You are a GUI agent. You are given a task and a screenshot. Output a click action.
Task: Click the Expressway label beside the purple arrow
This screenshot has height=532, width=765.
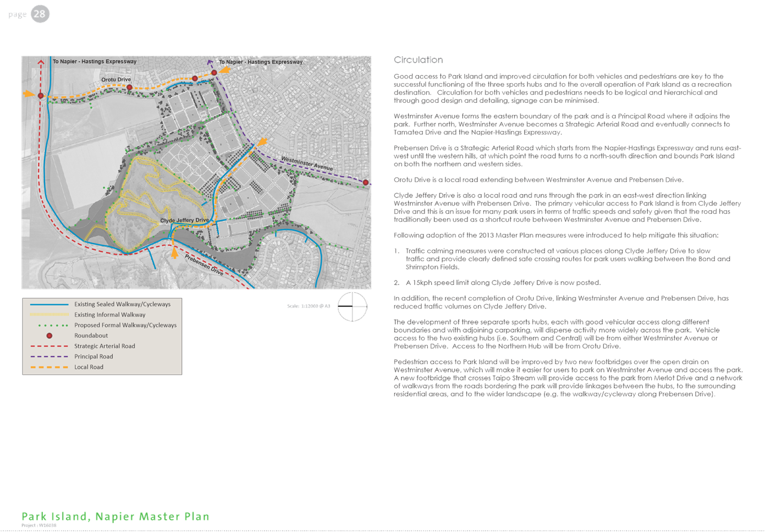[x=261, y=62]
